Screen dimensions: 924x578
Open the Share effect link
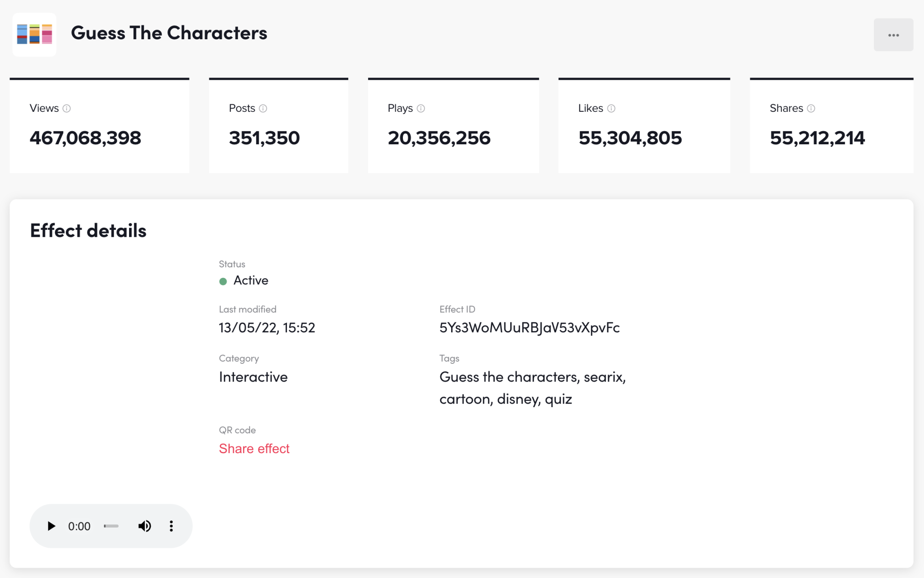(254, 449)
